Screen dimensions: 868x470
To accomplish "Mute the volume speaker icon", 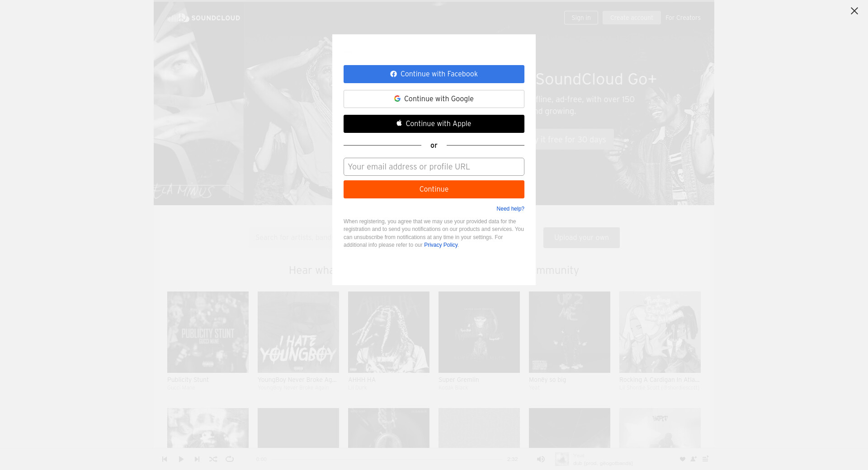I will (x=541, y=459).
